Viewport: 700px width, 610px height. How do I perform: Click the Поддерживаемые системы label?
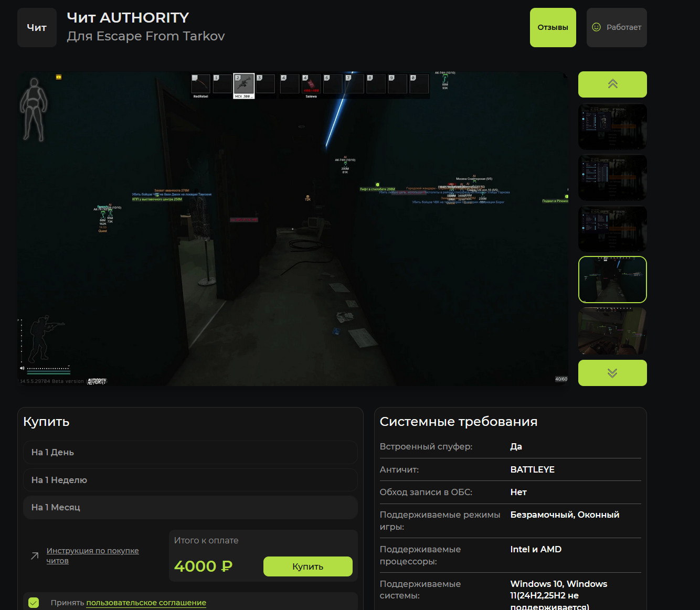coord(420,590)
